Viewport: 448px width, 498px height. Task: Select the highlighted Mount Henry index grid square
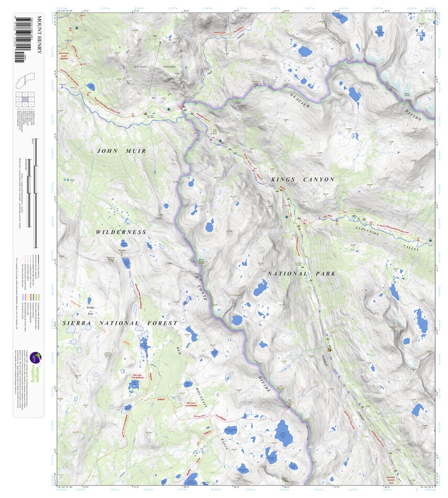[x=26, y=98]
